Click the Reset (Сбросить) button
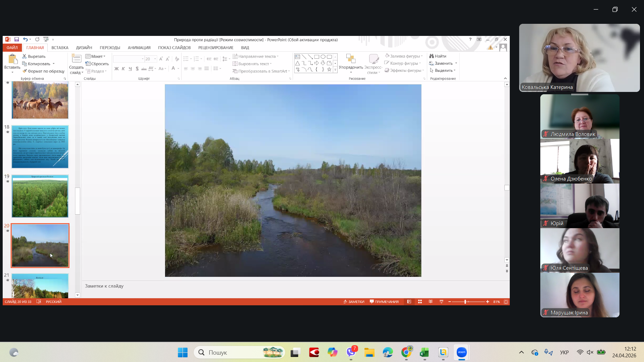This screenshot has width=644, height=362. [97, 64]
